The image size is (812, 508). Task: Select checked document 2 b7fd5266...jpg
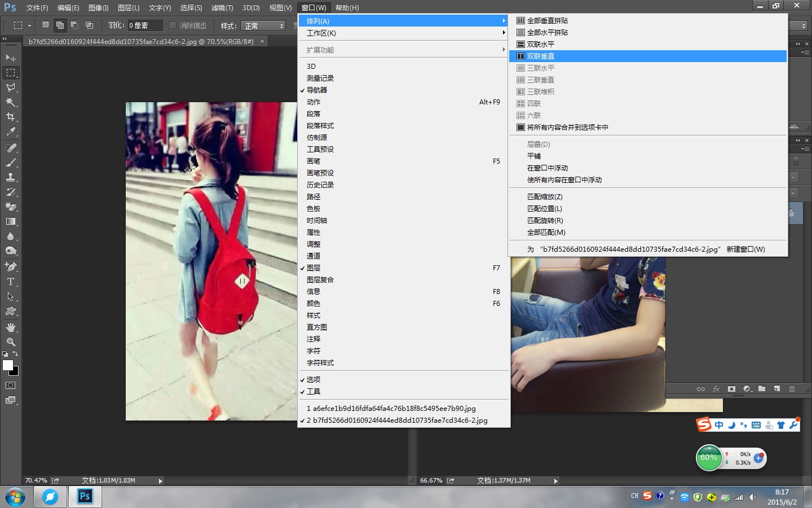click(404, 421)
